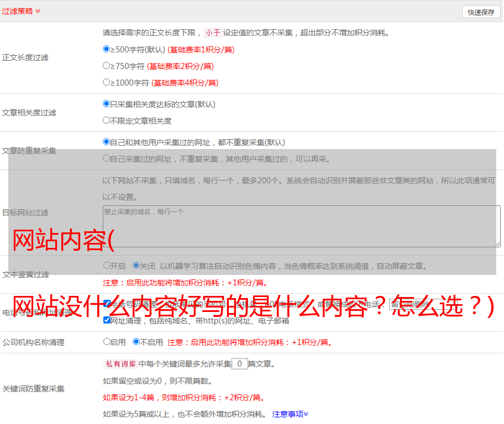
Task: Enable 公司机构名称清理 with 启用
Action: coord(107,341)
